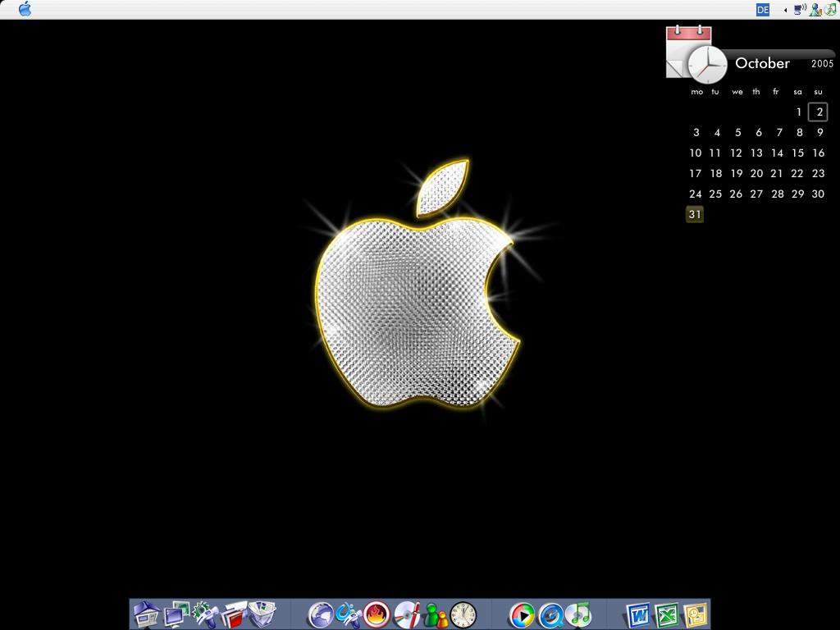
Task: Select date 30 in the calendar
Action: point(818,194)
